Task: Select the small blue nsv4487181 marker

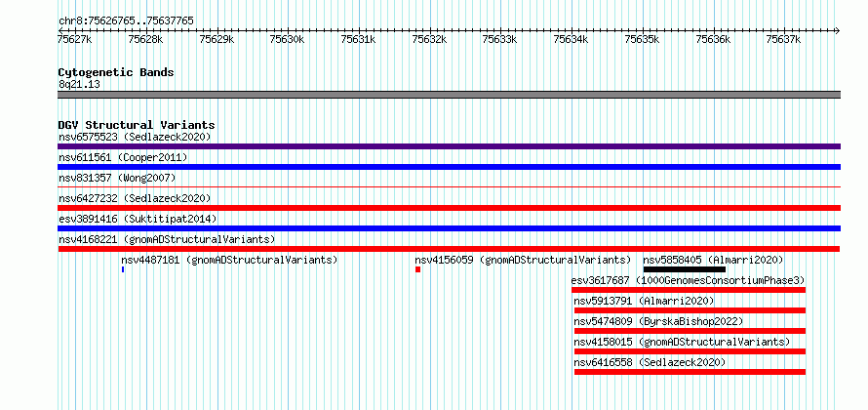Action: 123,269
